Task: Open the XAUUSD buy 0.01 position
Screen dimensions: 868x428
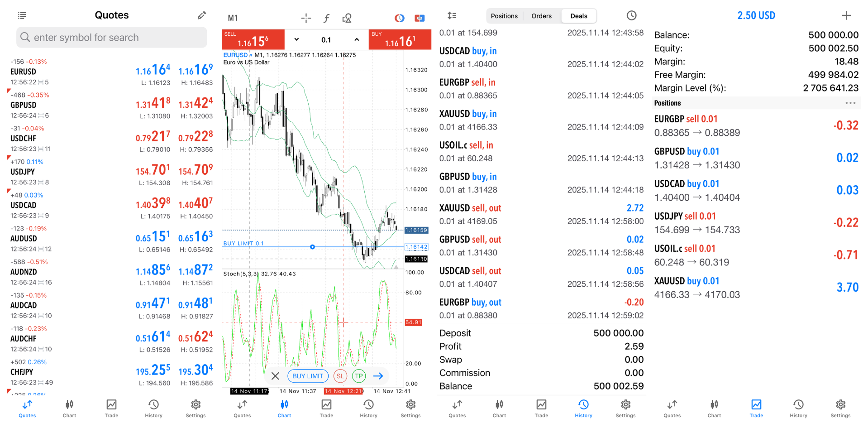Action: coord(756,288)
